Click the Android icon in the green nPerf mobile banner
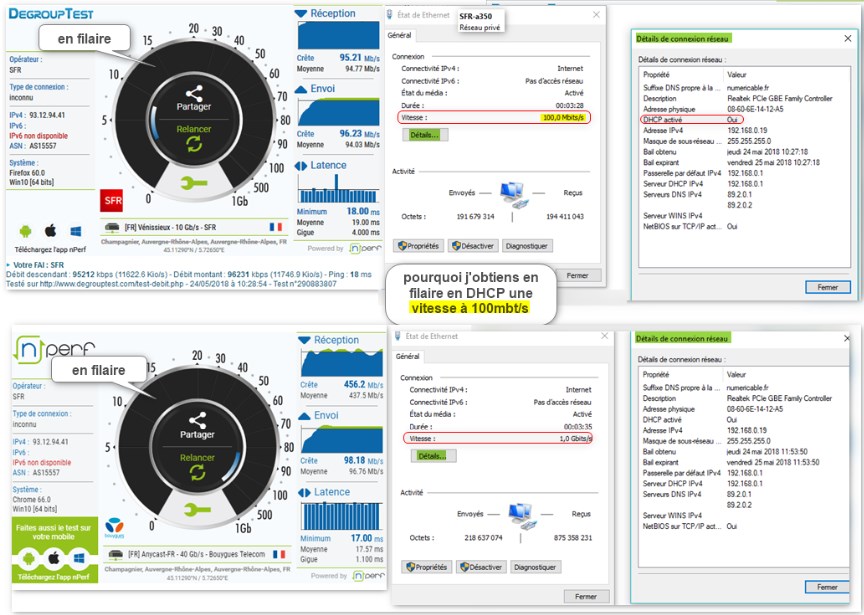 click(x=29, y=559)
